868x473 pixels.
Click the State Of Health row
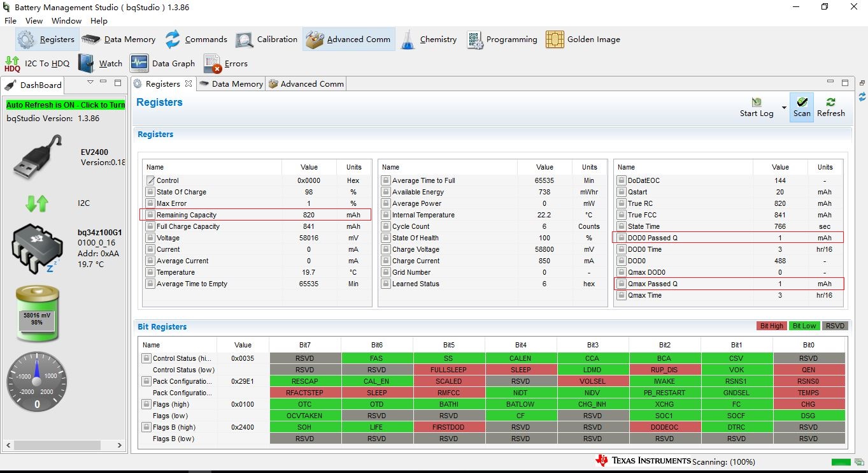pos(493,238)
